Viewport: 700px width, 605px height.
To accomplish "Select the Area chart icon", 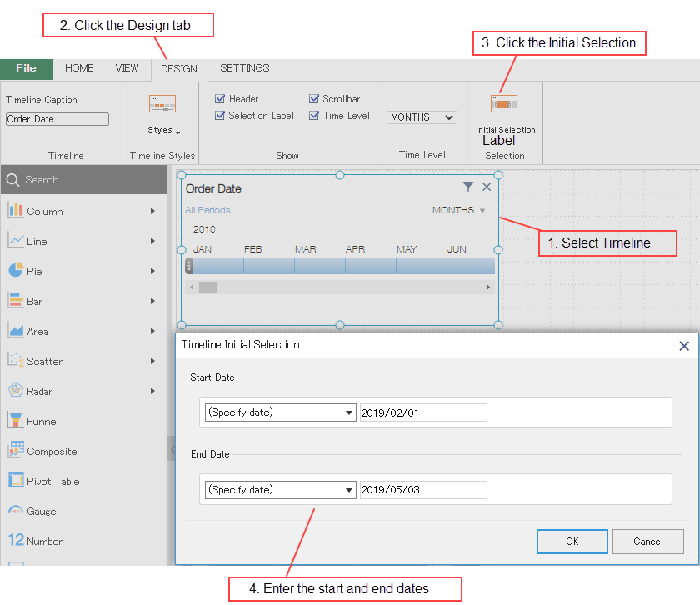I will point(16,330).
